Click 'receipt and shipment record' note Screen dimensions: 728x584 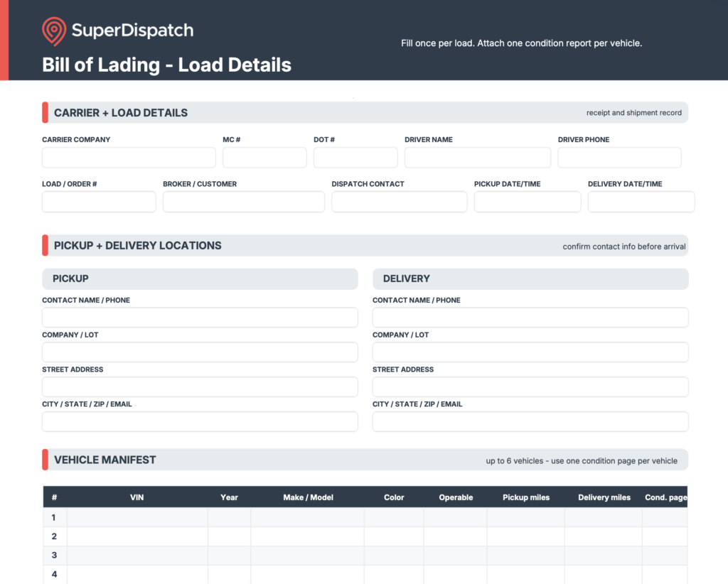(x=633, y=113)
